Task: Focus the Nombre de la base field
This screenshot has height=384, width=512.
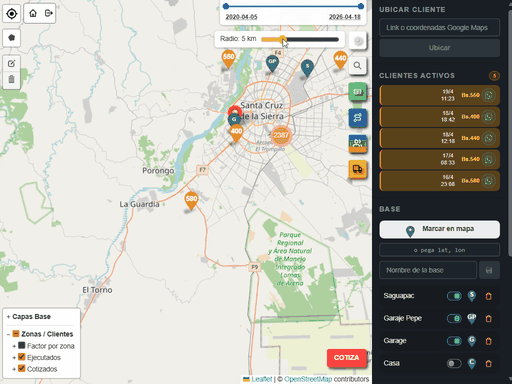Action: [428, 270]
